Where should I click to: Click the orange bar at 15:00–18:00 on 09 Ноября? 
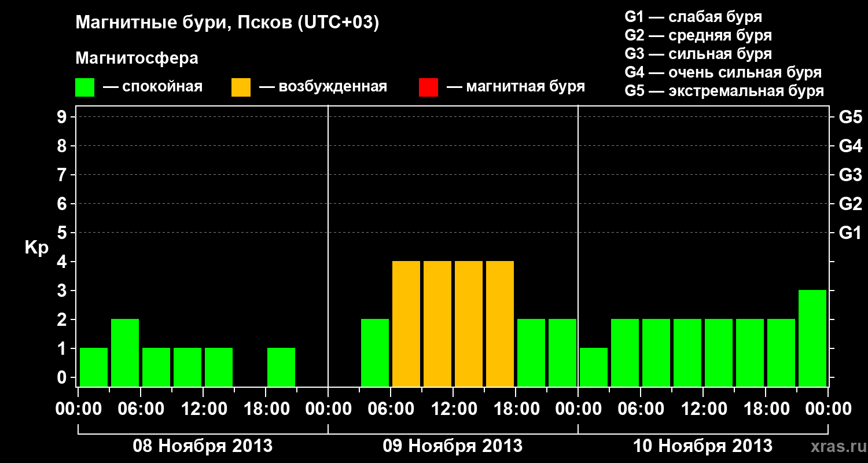[x=500, y=324]
